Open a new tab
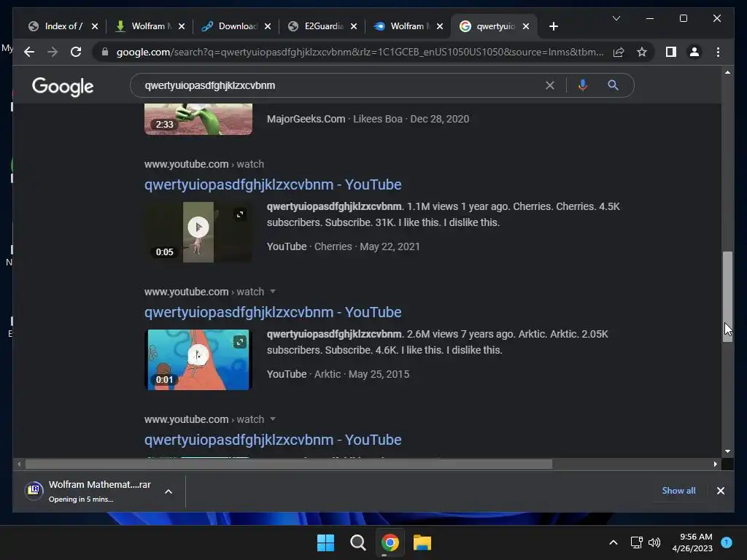This screenshot has height=560, width=747. [x=553, y=26]
